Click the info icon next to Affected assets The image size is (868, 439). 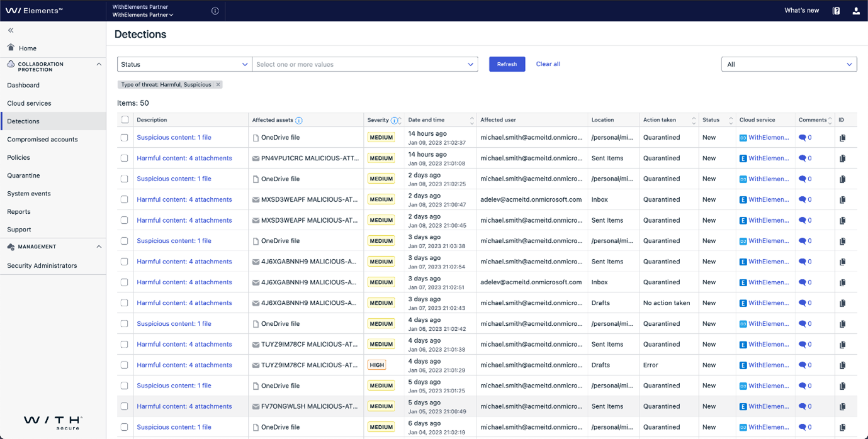coord(299,120)
